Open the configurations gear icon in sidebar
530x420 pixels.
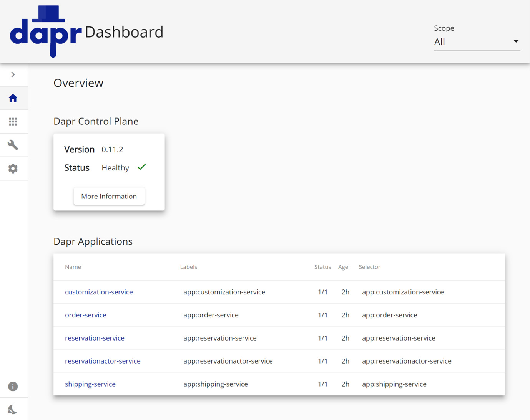pos(13,169)
